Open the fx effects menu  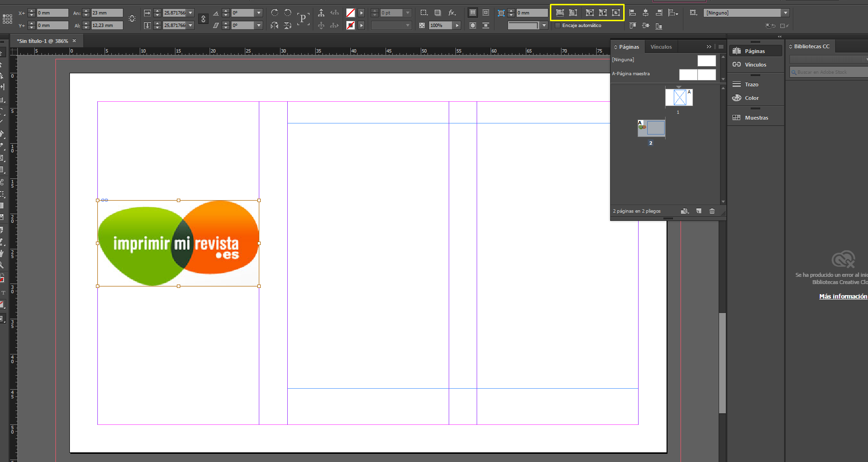pyautogui.click(x=452, y=13)
